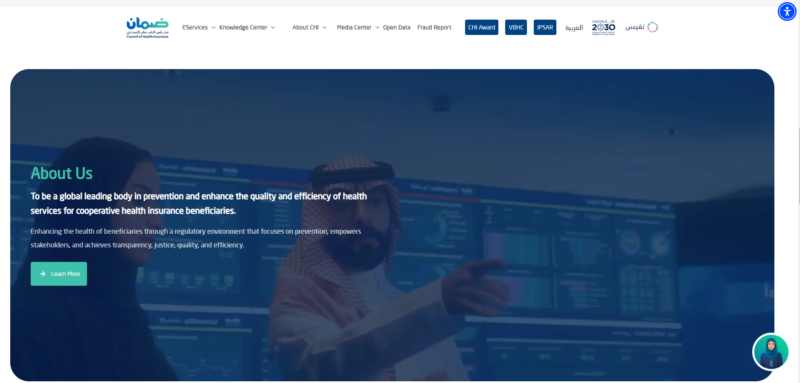This screenshot has height=383, width=800.
Task: Open the virtual assistant chat avatar
Action: point(771,351)
